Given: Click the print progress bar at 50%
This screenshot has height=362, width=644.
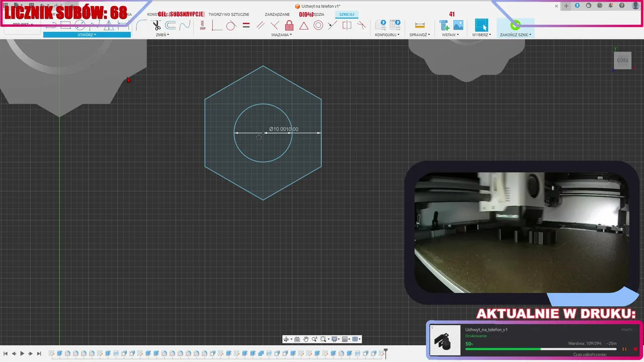Looking at the screenshot, I should pyautogui.click(x=541, y=349).
